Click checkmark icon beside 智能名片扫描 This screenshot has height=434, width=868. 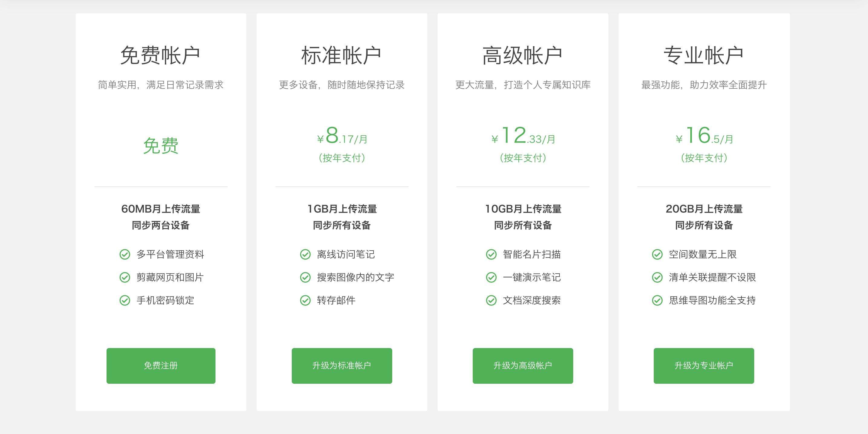coord(491,255)
